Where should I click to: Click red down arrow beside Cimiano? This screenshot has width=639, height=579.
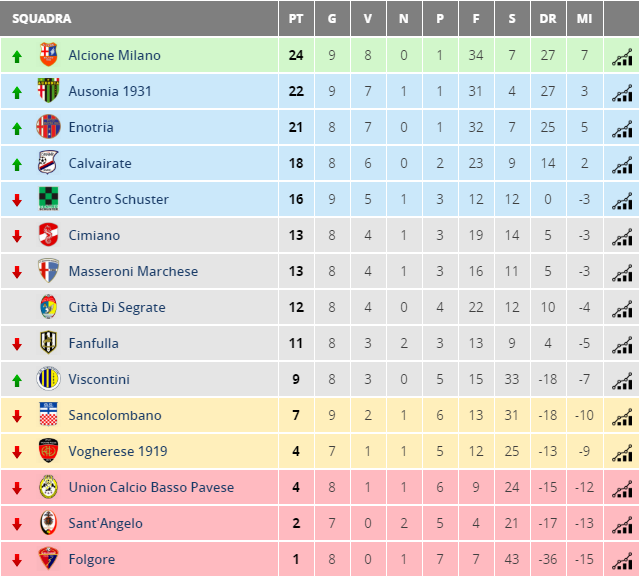[17, 236]
